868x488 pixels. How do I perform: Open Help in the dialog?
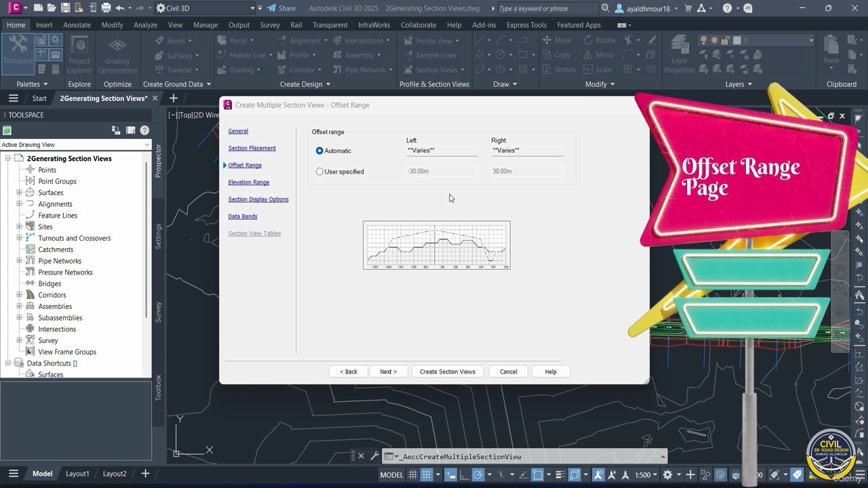click(x=551, y=371)
